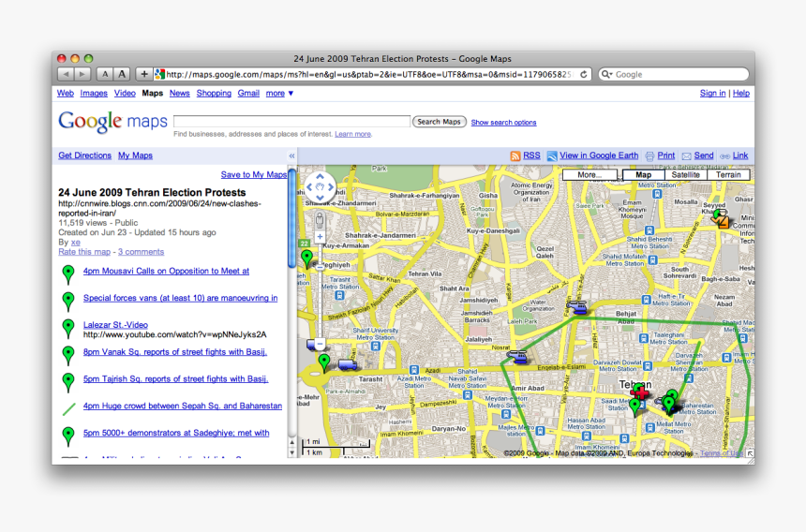Open the Web link
Viewport: 806px width, 532px height.
point(66,93)
